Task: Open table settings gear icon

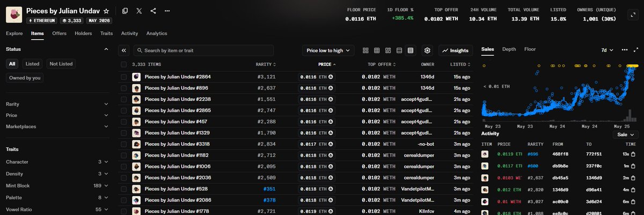Action: [428, 50]
